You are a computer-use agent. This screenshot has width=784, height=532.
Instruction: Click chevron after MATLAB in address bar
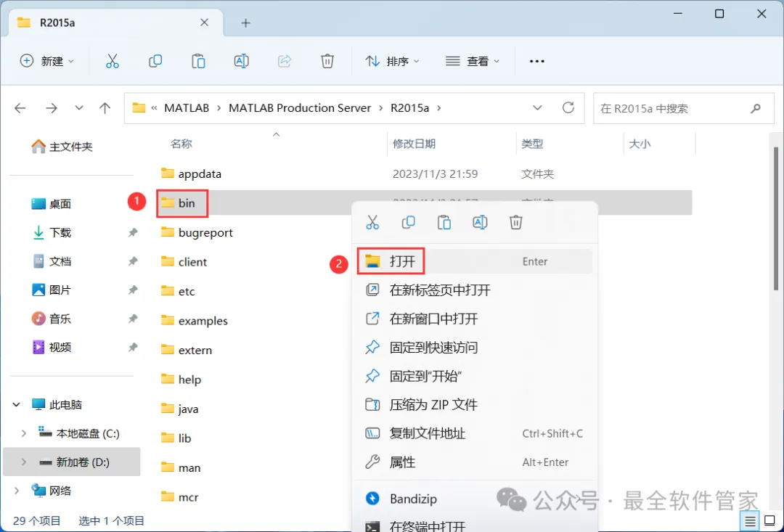click(x=219, y=108)
